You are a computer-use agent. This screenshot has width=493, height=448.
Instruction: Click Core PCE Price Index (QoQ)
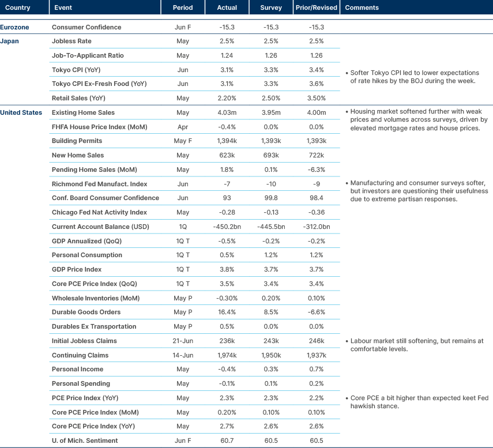pos(95,284)
